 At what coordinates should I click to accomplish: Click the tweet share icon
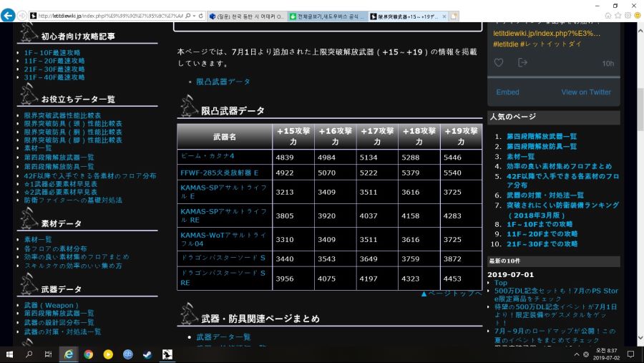pyautogui.click(x=522, y=63)
